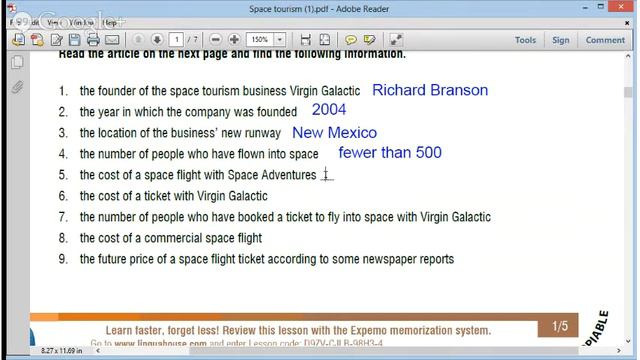The width and height of the screenshot is (640, 360).
Task: Click horizontal scrollbar left arrow
Action: [x=98, y=350]
